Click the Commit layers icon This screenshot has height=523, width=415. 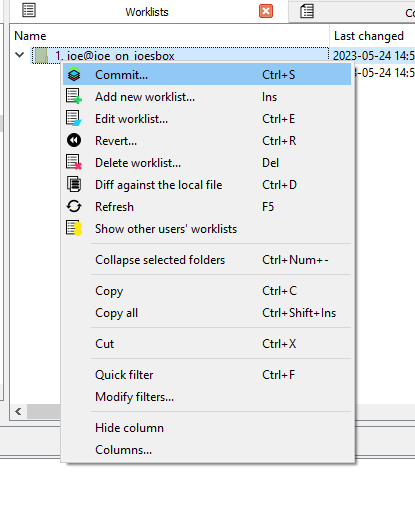(x=74, y=74)
